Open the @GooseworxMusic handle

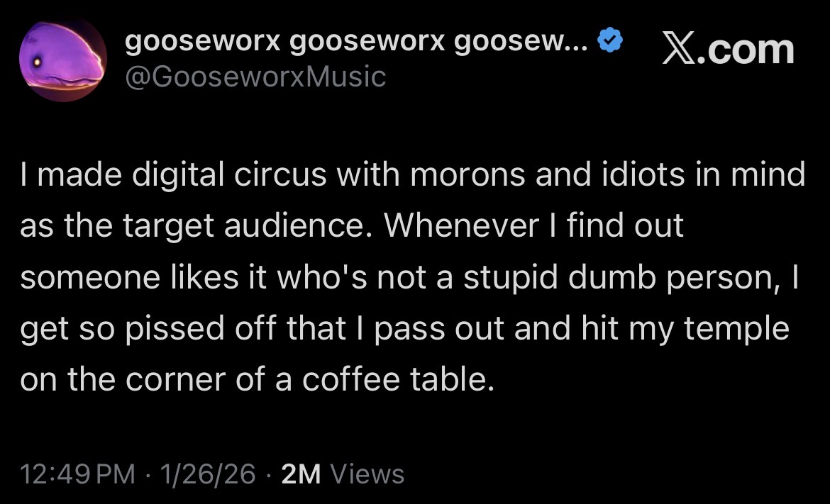(255, 77)
